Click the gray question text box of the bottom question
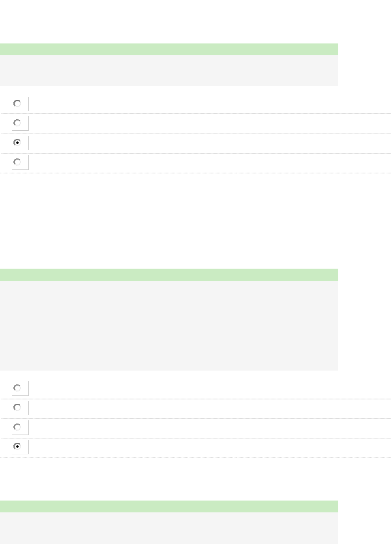The width and height of the screenshot is (392, 544). point(169,528)
